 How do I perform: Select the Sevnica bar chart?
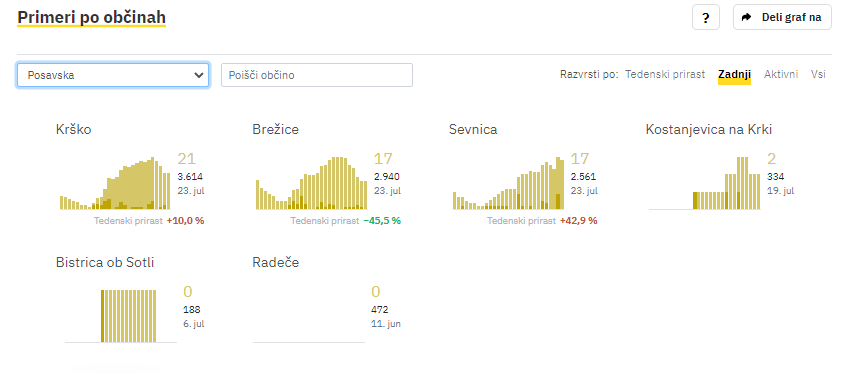pos(508,183)
